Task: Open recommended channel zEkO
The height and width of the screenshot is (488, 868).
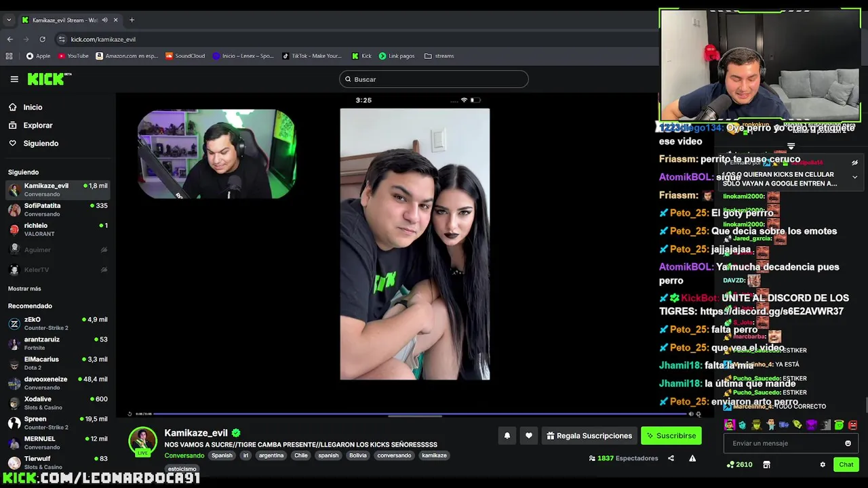Action: pyautogui.click(x=58, y=323)
